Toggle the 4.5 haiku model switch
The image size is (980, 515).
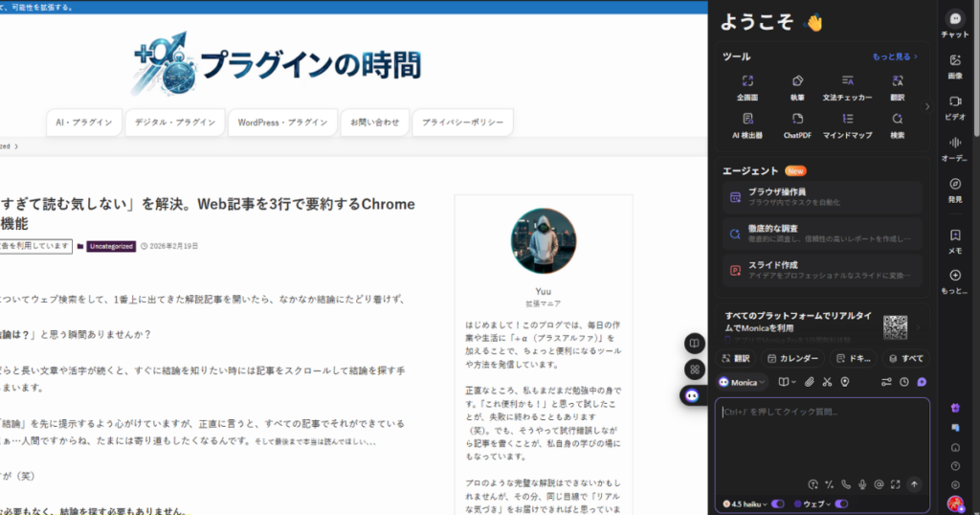pos(777,504)
